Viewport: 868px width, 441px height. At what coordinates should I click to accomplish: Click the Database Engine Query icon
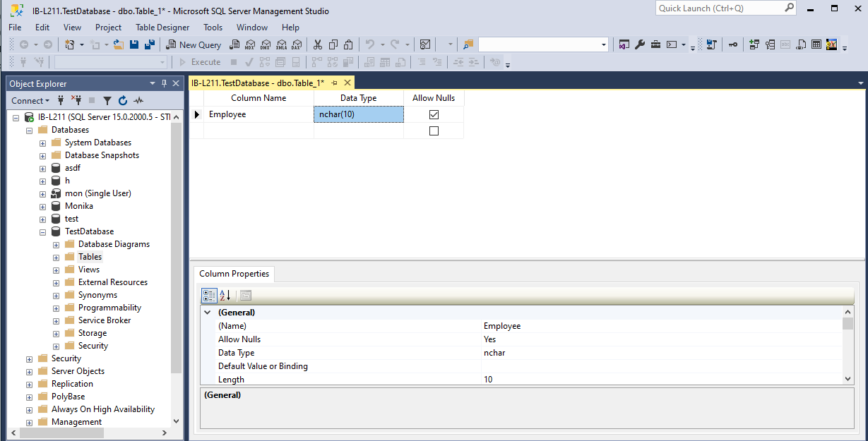pyautogui.click(x=234, y=44)
